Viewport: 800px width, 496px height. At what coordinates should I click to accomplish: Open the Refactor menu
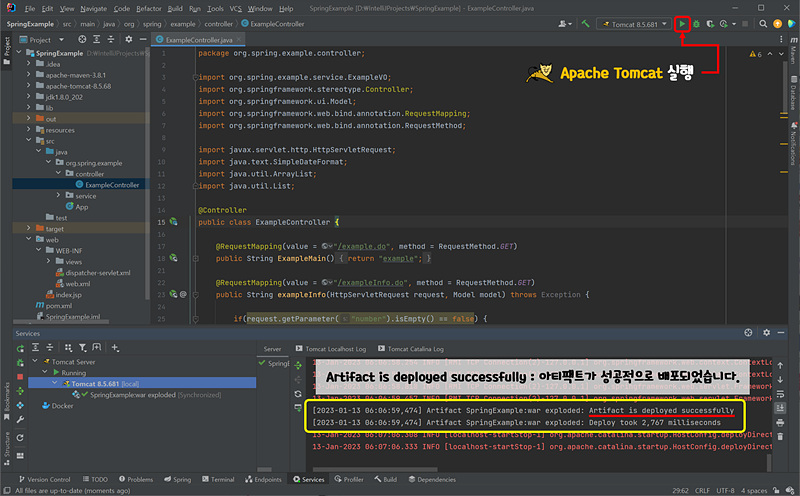[148, 9]
